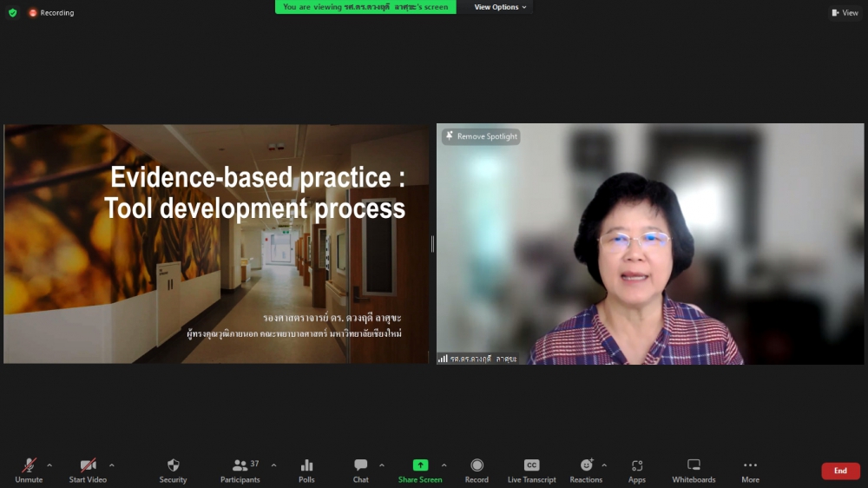Image resolution: width=868 pixels, height=488 pixels.
Task: Start Video camera
Action: (x=88, y=471)
